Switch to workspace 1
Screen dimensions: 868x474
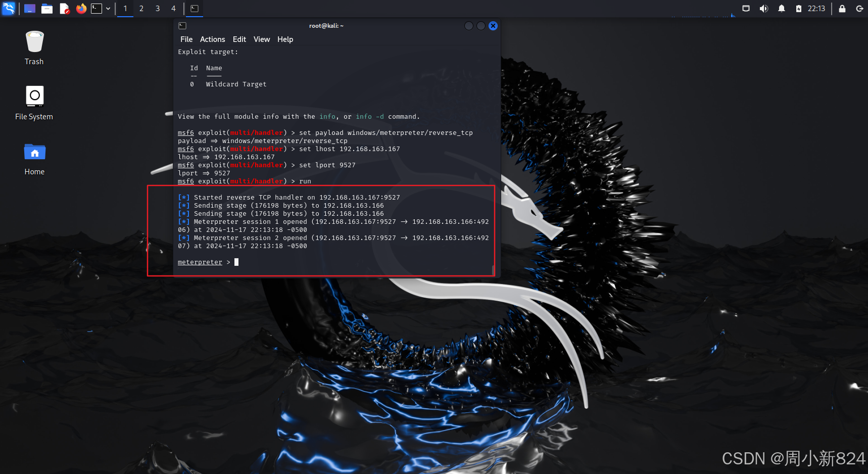[125, 9]
